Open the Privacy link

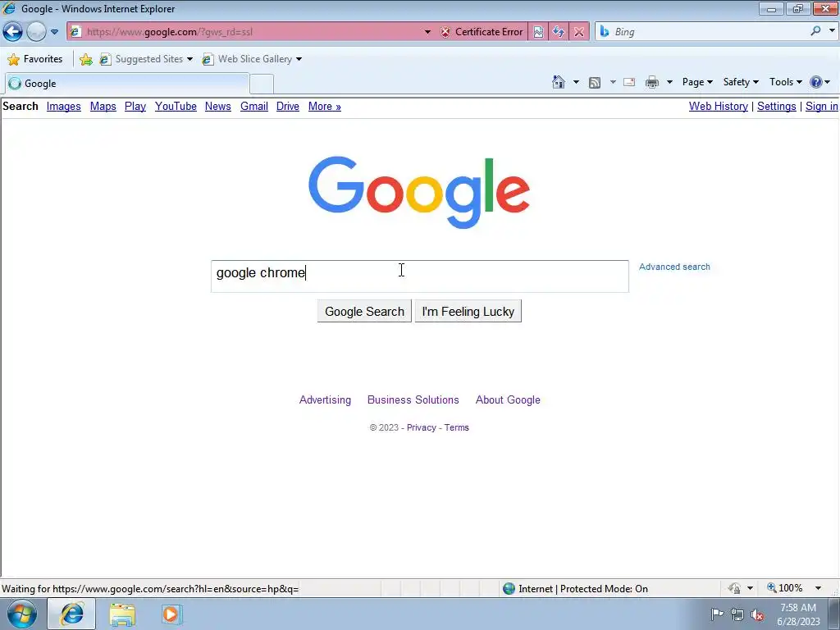422,427
